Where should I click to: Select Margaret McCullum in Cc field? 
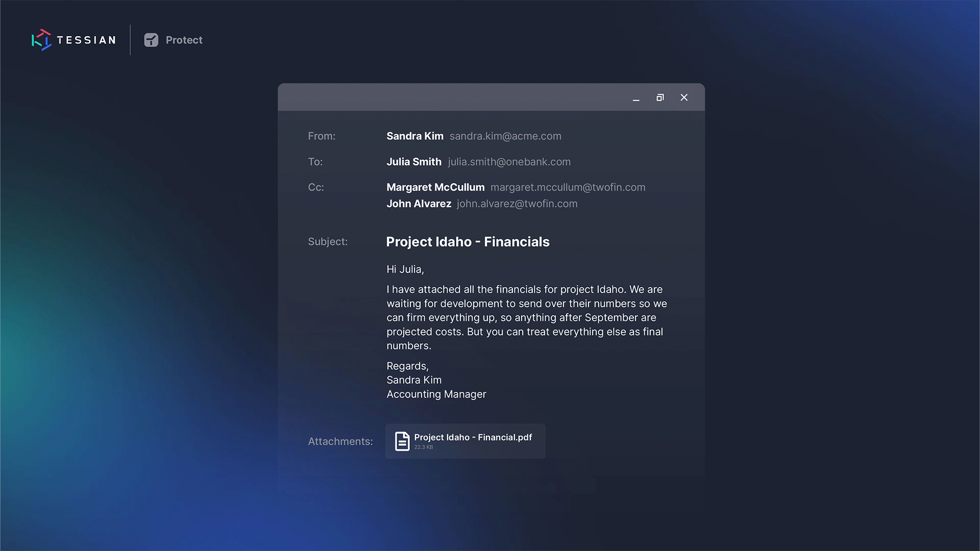[435, 187]
